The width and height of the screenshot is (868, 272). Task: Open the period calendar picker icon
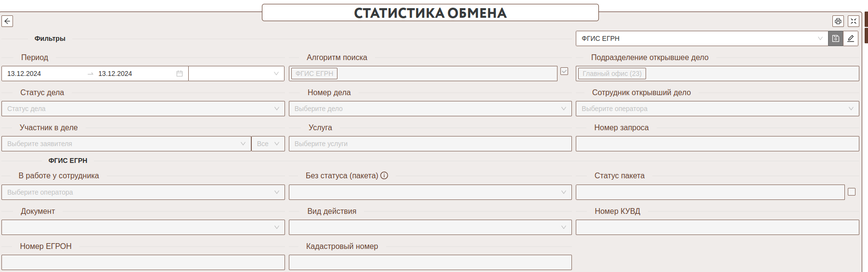(180, 74)
